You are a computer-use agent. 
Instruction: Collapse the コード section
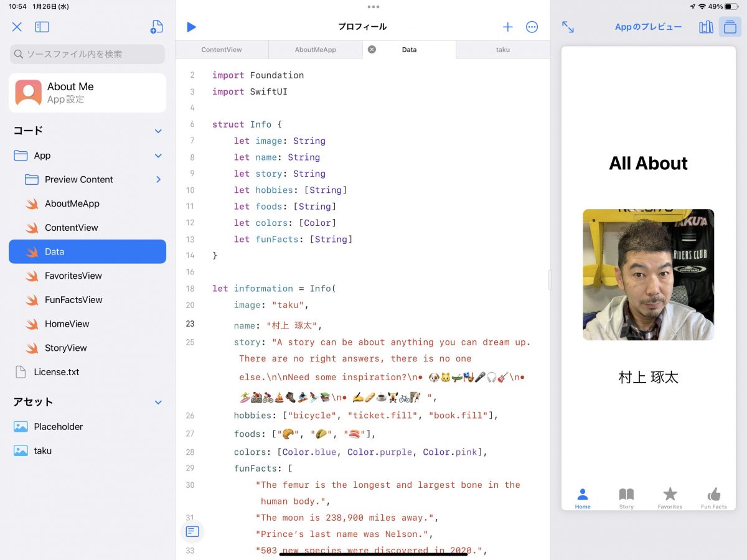tap(158, 131)
